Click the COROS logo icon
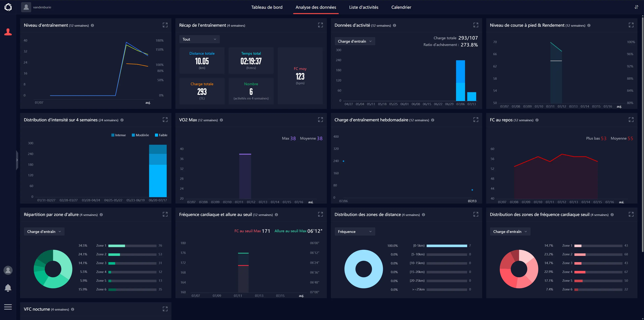Image resolution: width=644 pixels, height=320 pixels. (x=8, y=7)
